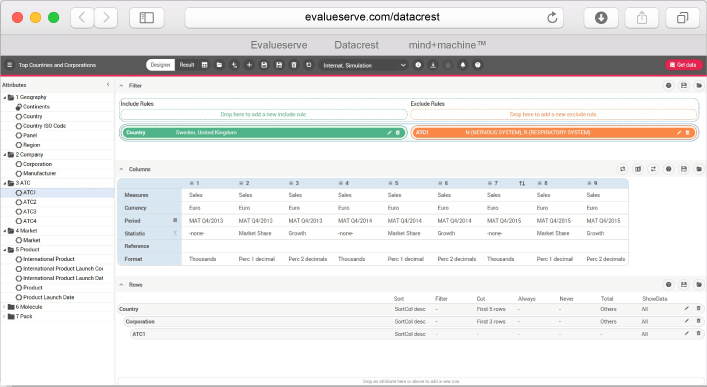This screenshot has height=387, width=707.
Task: Delete the ATC1 exclude rule
Action: coord(687,133)
